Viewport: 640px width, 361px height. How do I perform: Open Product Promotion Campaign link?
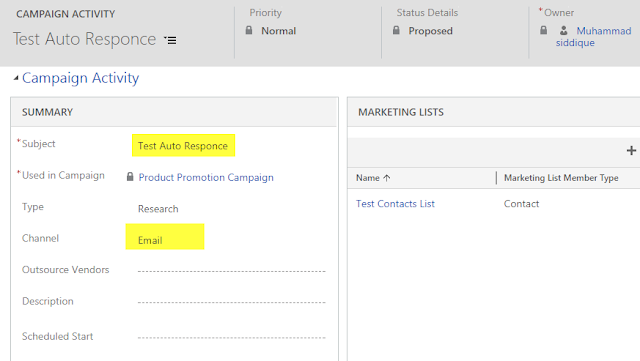[206, 177]
